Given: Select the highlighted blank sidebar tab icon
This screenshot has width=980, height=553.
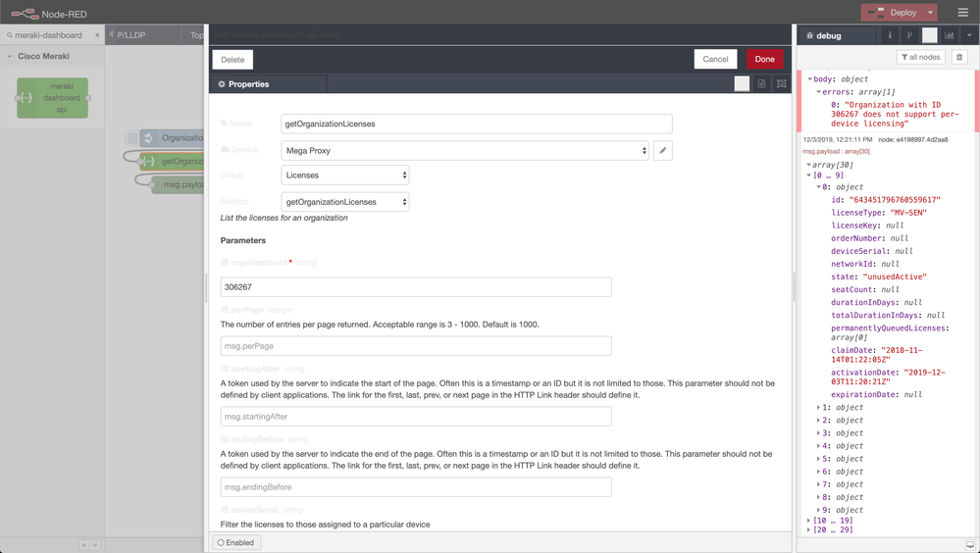Looking at the screenshot, I should 929,35.
